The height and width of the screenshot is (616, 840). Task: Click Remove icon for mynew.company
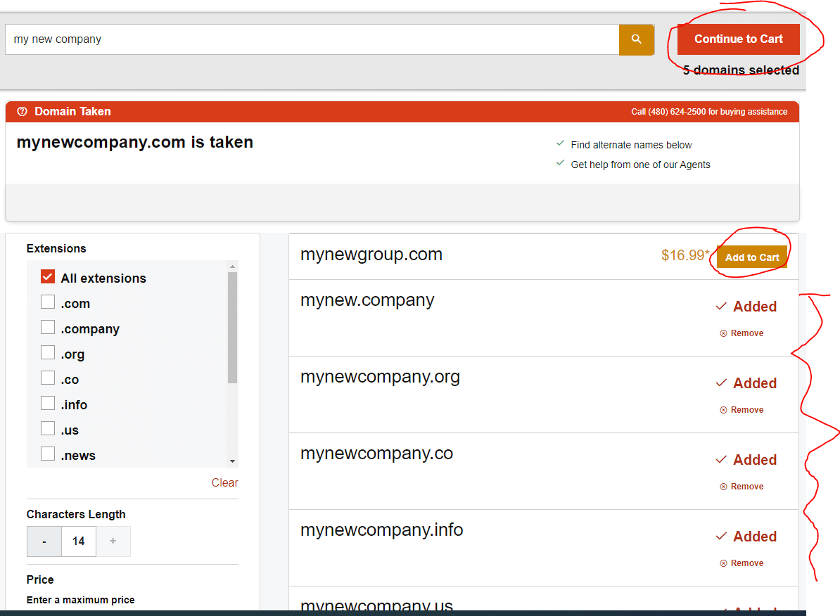723,333
